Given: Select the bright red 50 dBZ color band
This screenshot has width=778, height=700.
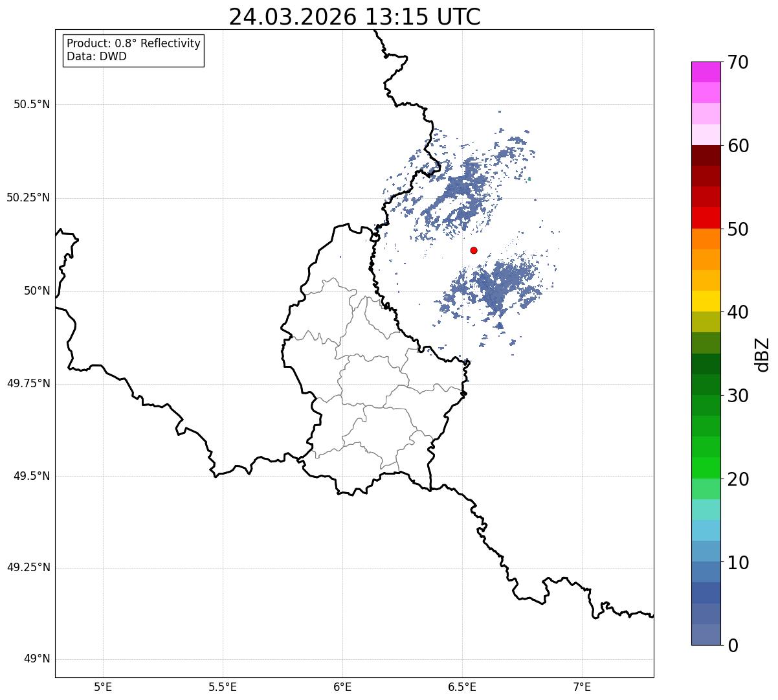Looking at the screenshot, I should 706,218.
